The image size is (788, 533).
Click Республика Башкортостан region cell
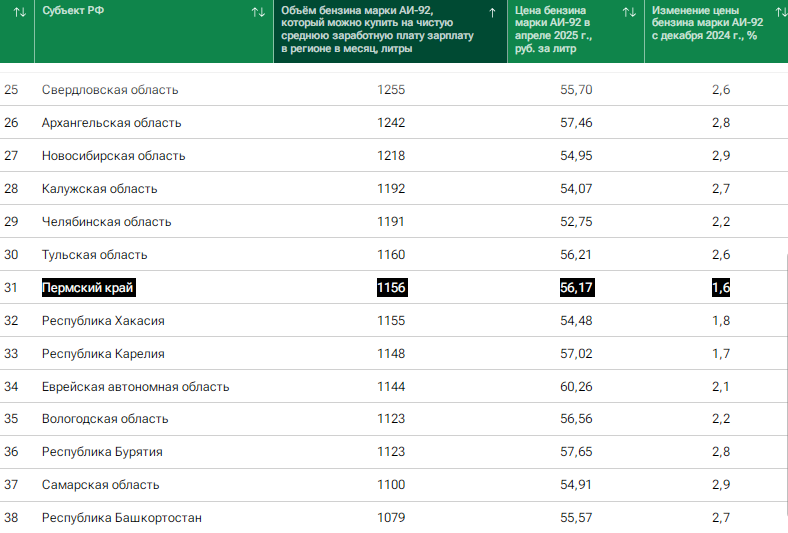pyautogui.click(x=121, y=518)
